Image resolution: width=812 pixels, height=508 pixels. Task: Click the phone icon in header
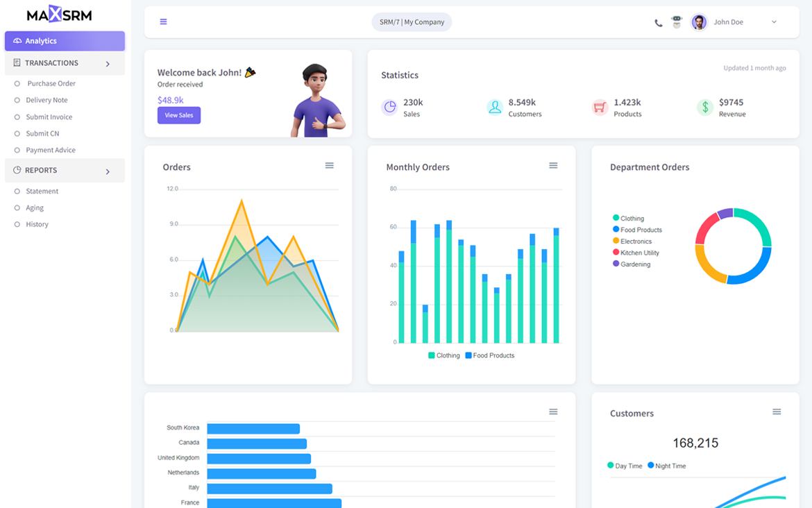click(658, 23)
